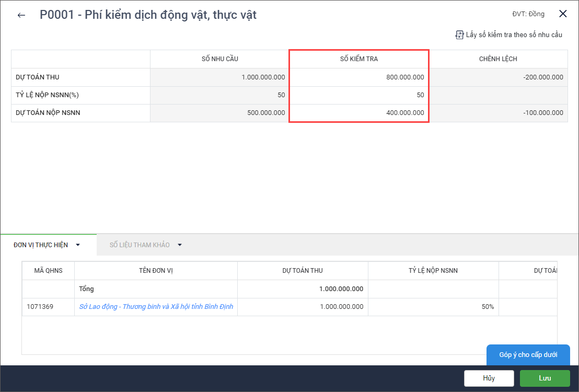Close the dialog with the X icon
579x392 pixels.
coord(563,14)
